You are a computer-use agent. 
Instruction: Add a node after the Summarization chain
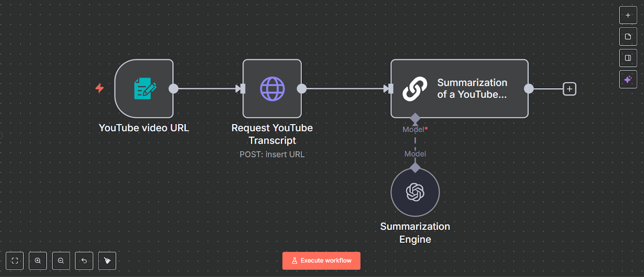click(x=569, y=89)
